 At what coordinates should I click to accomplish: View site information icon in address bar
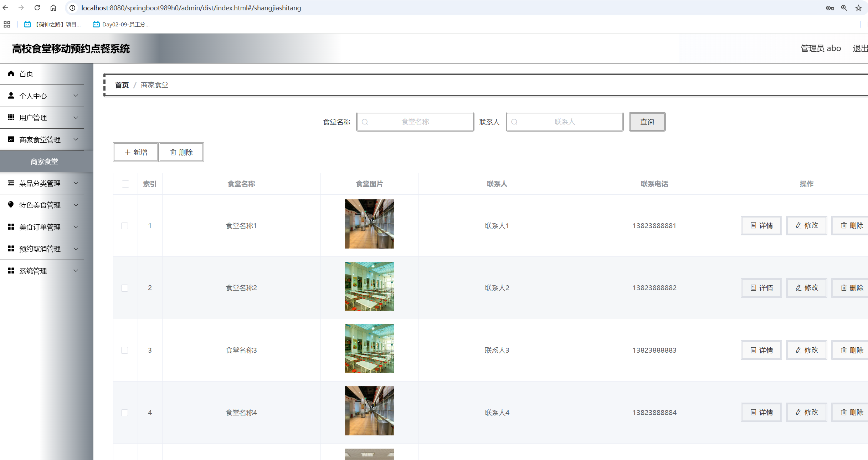click(x=72, y=8)
